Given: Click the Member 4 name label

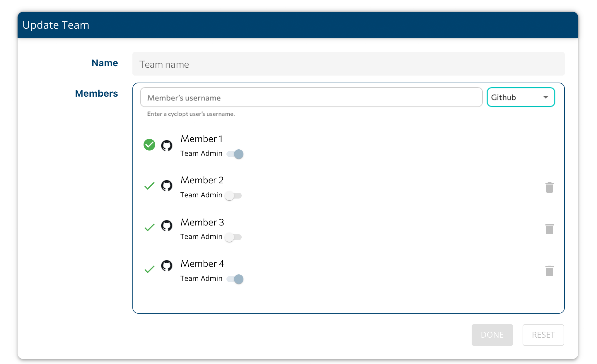Looking at the screenshot, I should pos(202,264).
